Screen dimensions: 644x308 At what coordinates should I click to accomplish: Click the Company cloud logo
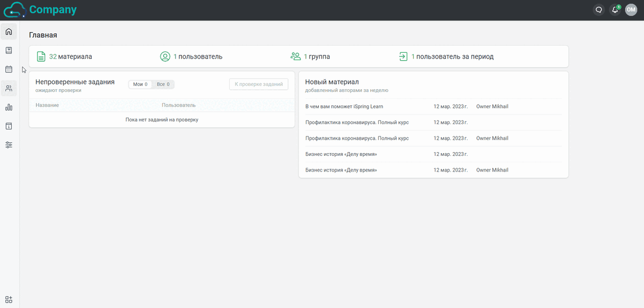14,10
